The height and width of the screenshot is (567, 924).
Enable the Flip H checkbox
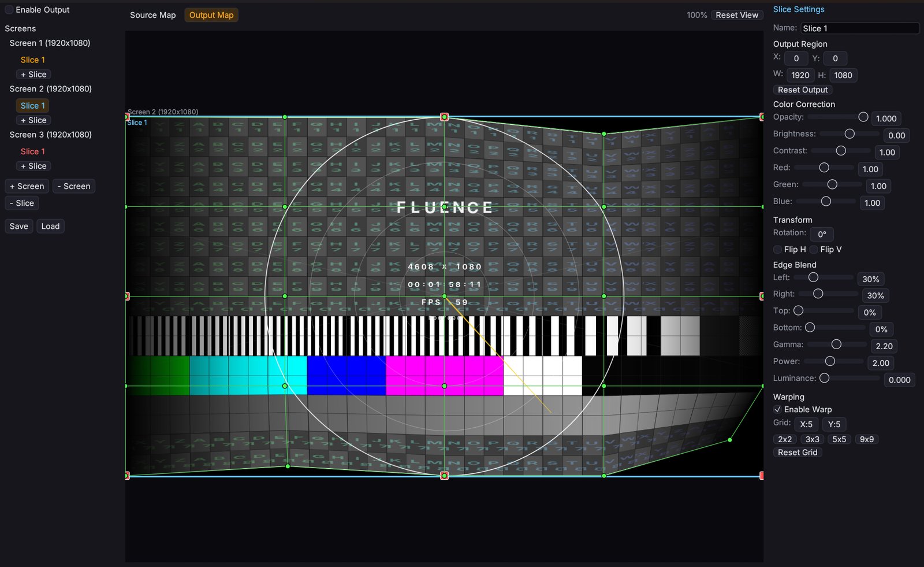777,249
